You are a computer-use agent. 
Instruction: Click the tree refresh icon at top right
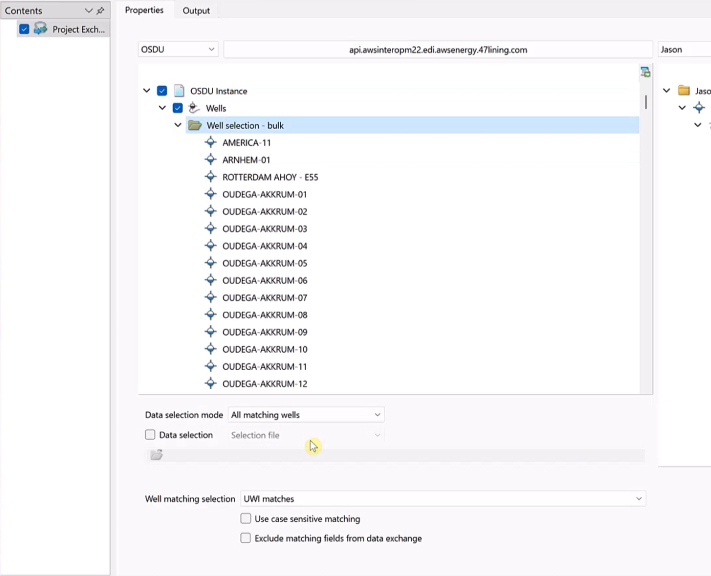(x=645, y=72)
